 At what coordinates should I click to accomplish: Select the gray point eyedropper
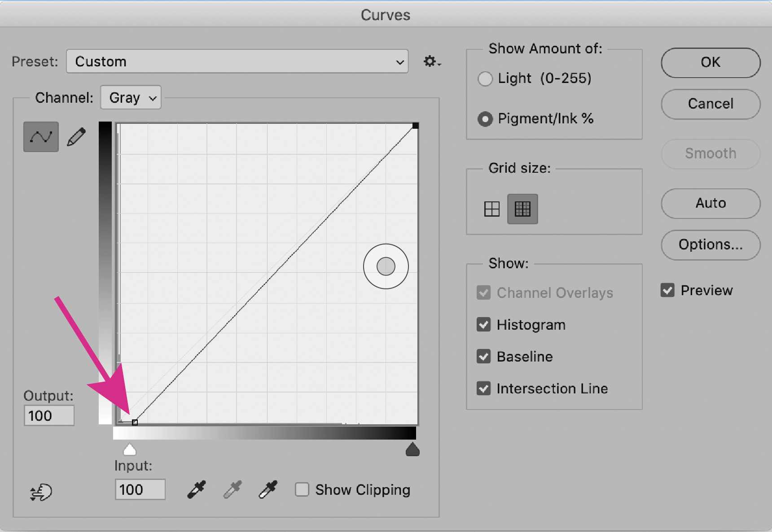[x=232, y=489]
